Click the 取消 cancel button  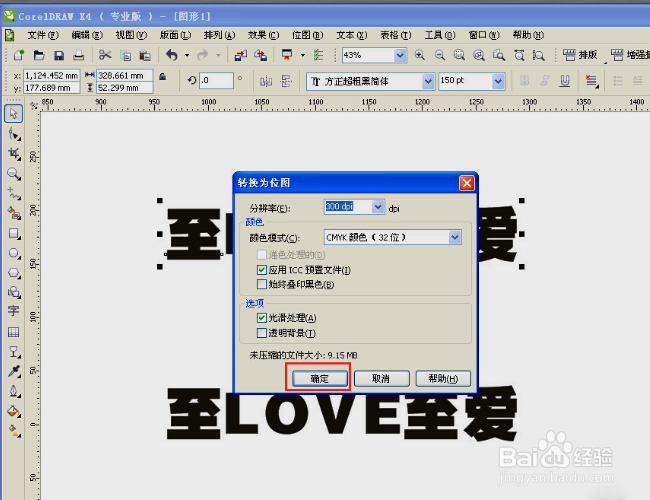(381, 378)
